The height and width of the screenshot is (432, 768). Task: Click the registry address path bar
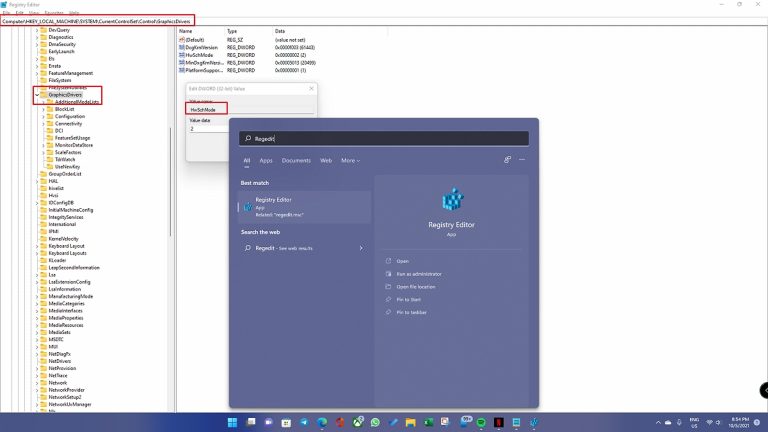[97, 21]
